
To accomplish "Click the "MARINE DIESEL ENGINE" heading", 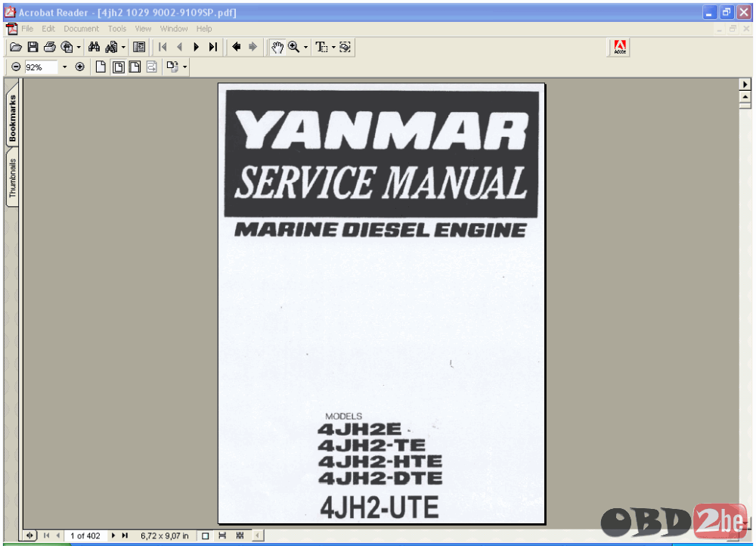I will point(380,230).
